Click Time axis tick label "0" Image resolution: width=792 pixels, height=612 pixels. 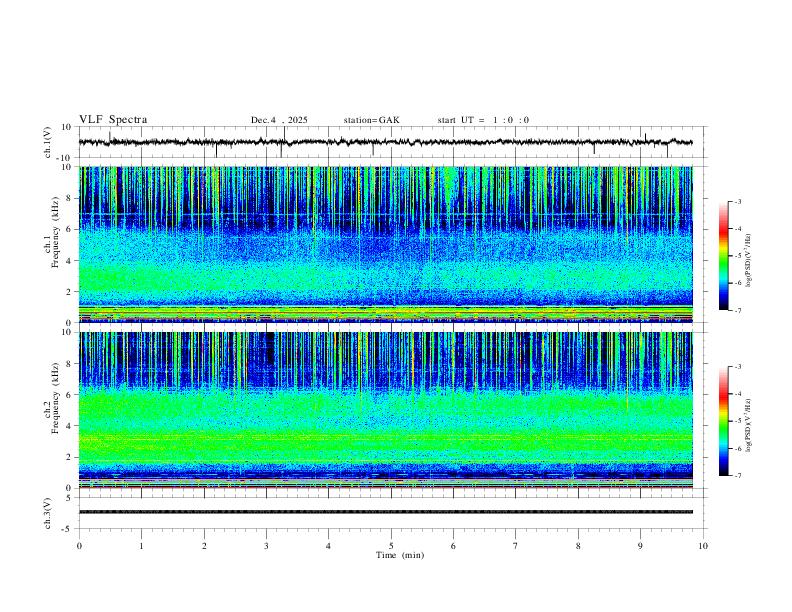(79, 546)
